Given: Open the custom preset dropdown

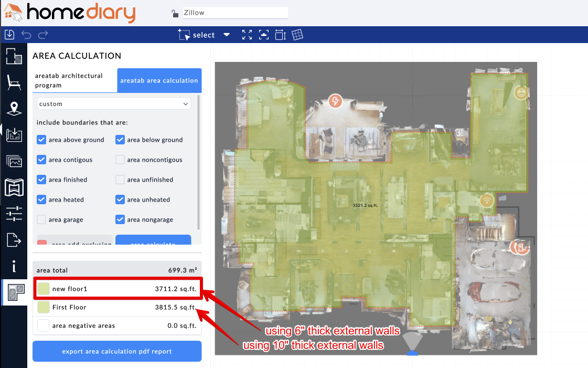Looking at the screenshot, I should tap(114, 104).
